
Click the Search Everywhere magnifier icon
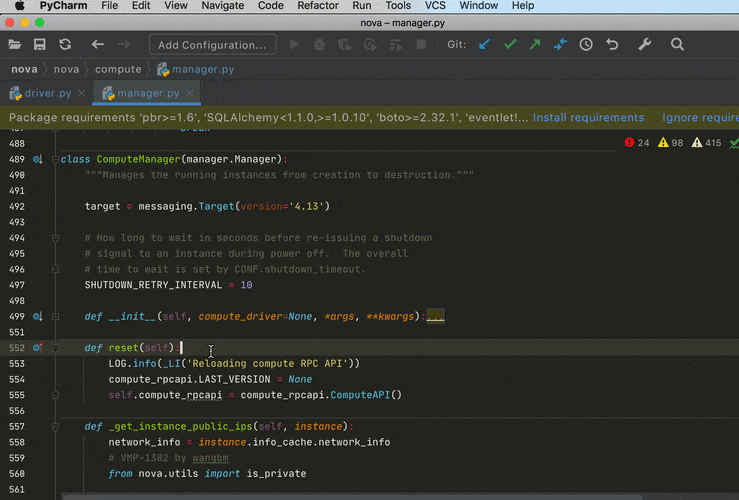click(x=677, y=45)
